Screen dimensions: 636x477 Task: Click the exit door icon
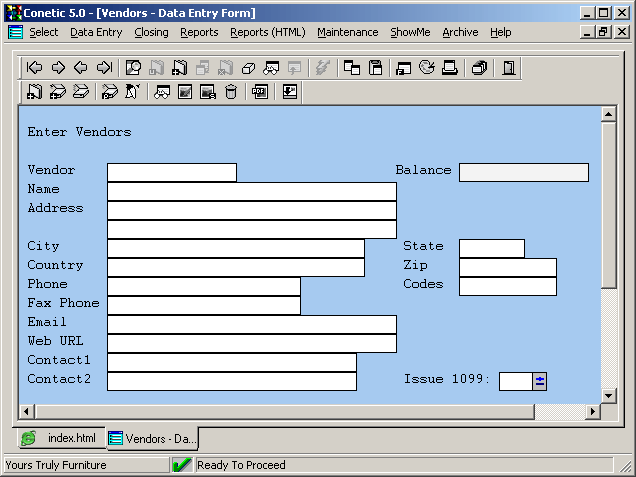(x=509, y=68)
